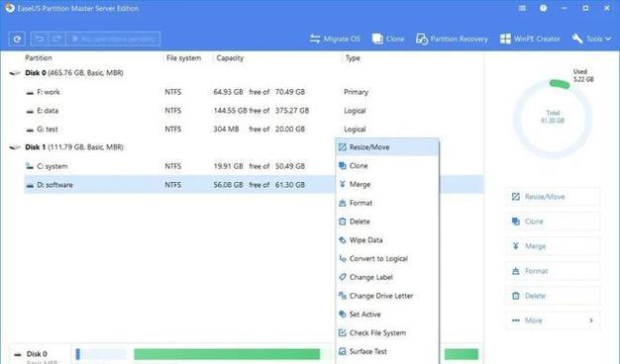Expand the Tools dropdown
The width and height of the screenshot is (620, 364).
pos(591,39)
